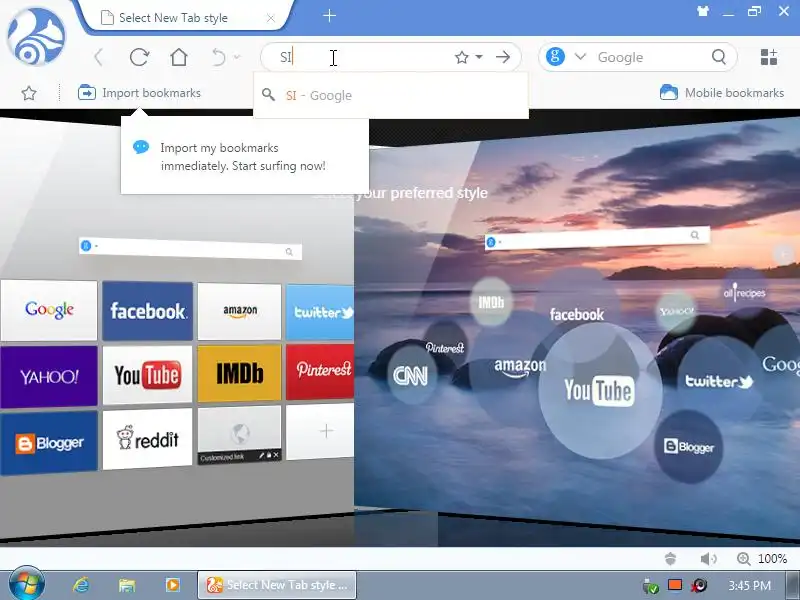Viewport: 800px width, 600px height.
Task: Click the 'Import my bookmarks immediately' tooltip
Action: coord(244,156)
